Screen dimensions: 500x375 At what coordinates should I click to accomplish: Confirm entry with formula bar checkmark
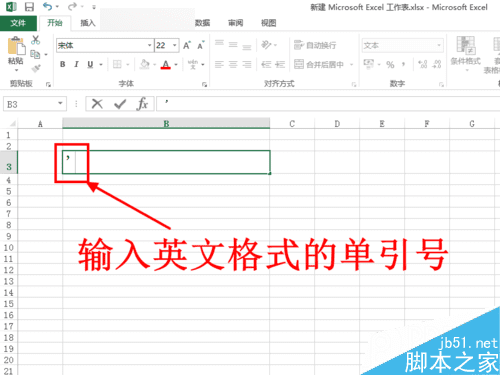click(120, 104)
